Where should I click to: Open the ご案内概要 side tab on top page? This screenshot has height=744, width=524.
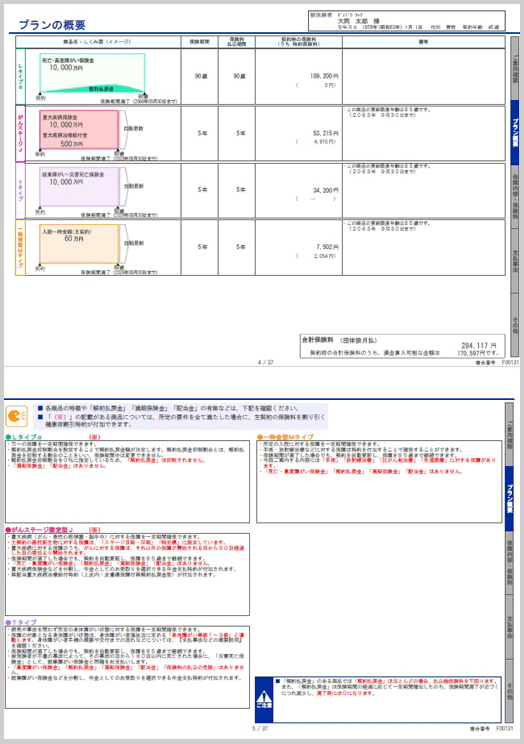[x=515, y=68]
